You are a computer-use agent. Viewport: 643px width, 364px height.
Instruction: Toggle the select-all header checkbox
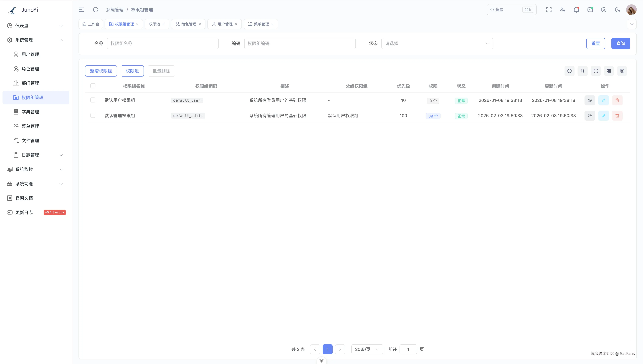click(93, 86)
